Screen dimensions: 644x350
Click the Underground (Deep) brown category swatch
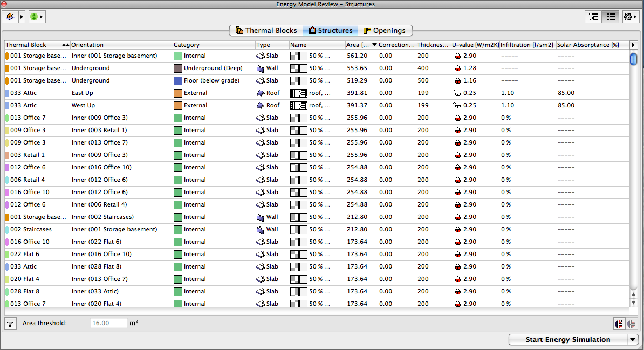(x=178, y=68)
